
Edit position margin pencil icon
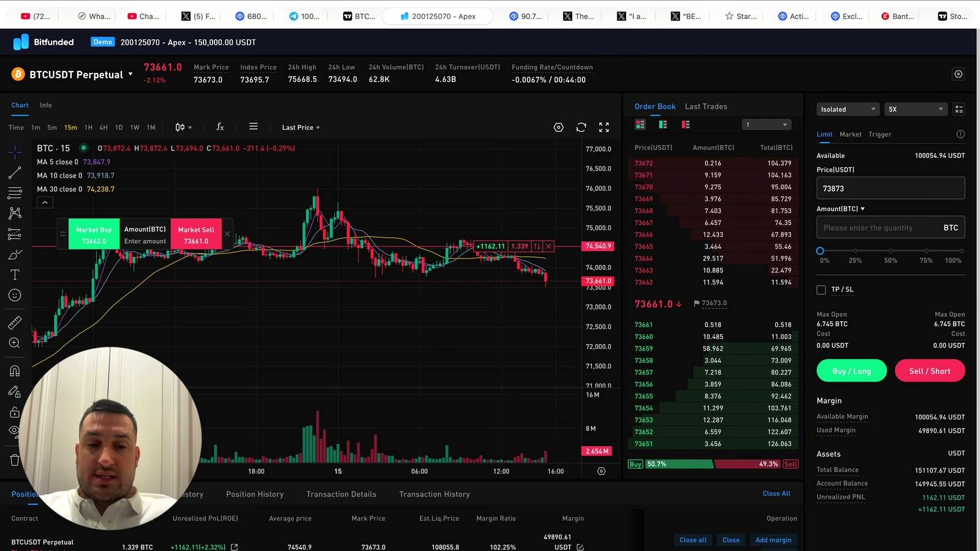click(580, 547)
